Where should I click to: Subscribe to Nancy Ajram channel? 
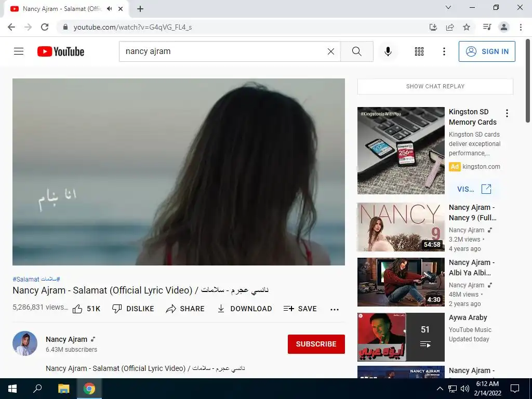tap(316, 344)
